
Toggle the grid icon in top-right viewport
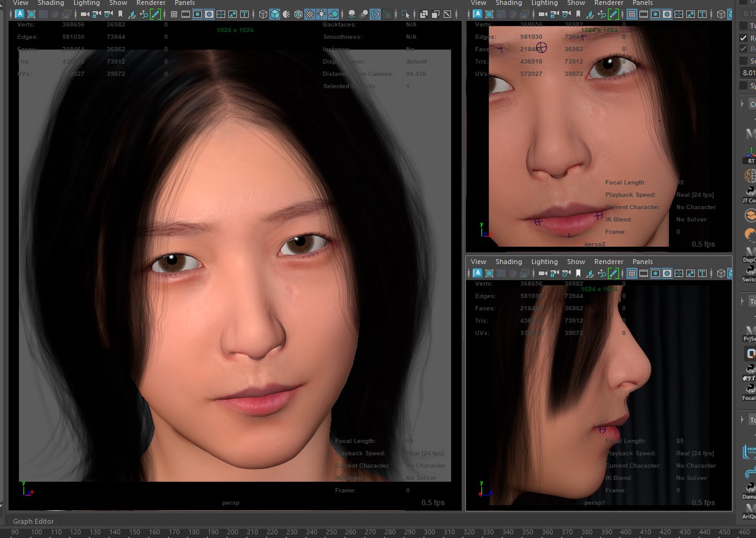632,14
